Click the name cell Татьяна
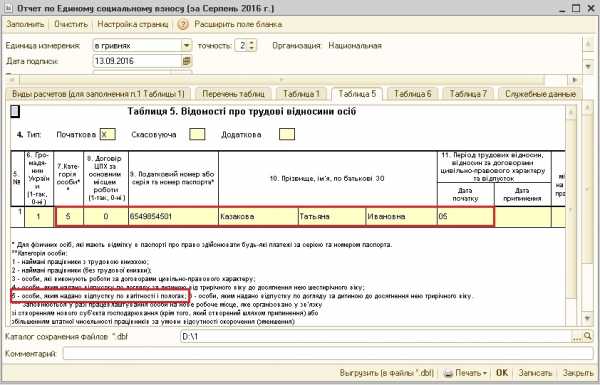Viewport: 600px width, 385px height. tap(332, 217)
